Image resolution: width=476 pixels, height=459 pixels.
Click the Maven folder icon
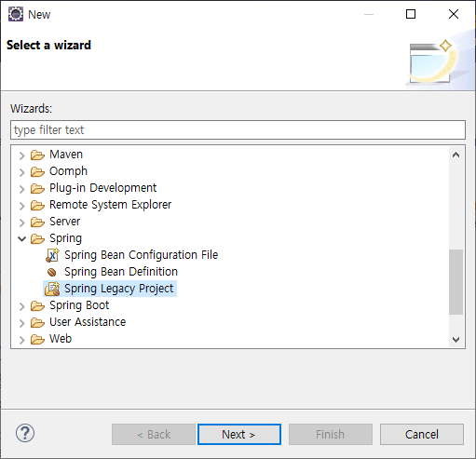[37, 155]
